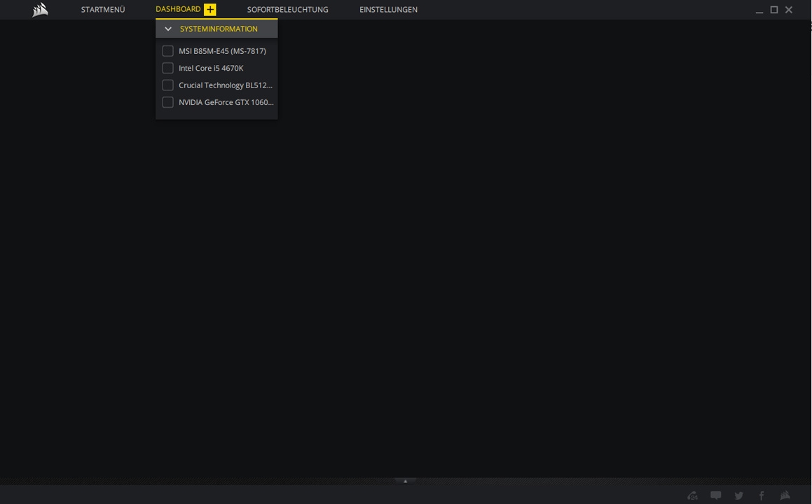Click the Corsair sails logo in the top bar
Image resolution: width=812 pixels, height=504 pixels.
point(40,10)
